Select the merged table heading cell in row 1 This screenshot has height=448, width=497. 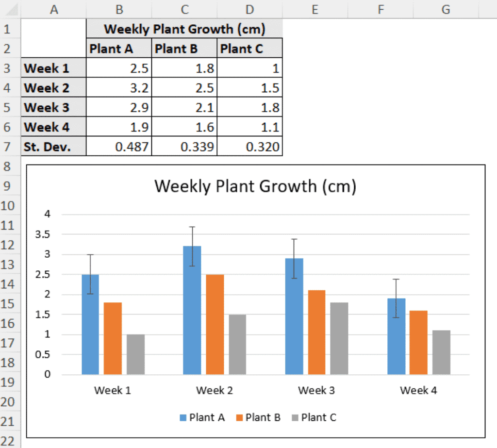coord(184,29)
